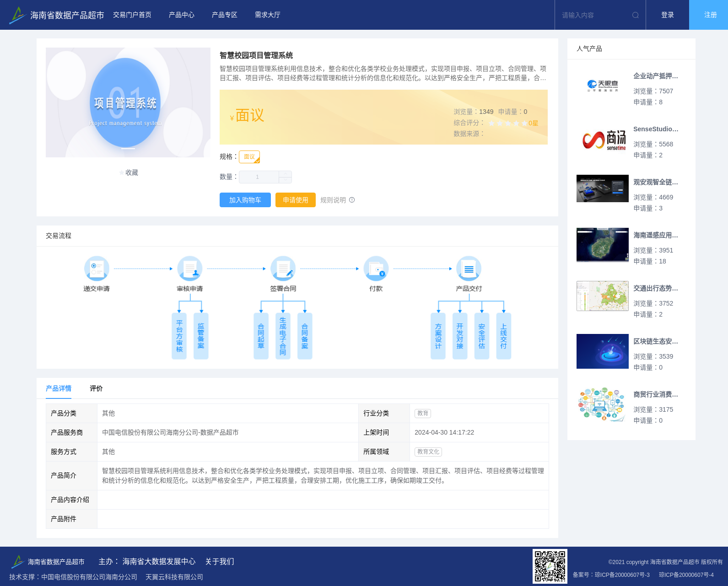This screenshot has width=728, height=586.
Task: Open the 规则说明 link
Action: pos(333,200)
